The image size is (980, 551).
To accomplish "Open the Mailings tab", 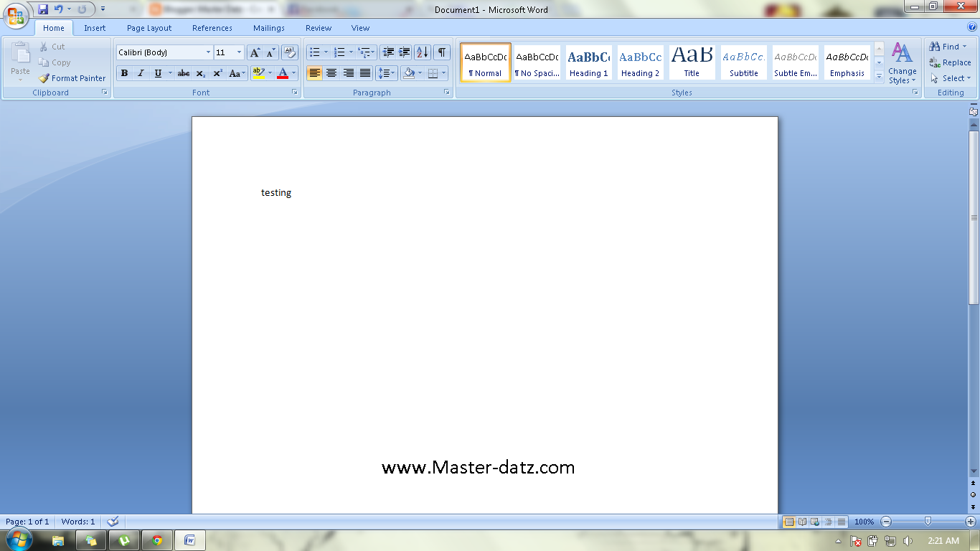I will pyautogui.click(x=269, y=28).
